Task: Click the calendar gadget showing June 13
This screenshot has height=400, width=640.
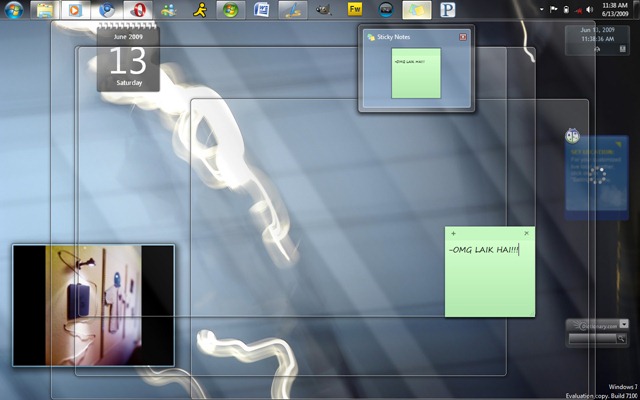Action: coord(128,57)
